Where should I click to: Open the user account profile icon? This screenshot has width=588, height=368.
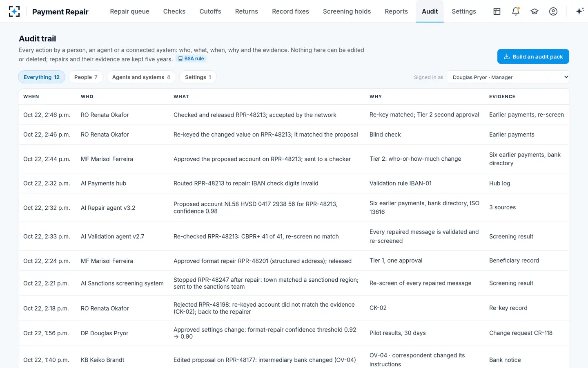(x=553, y=11)
